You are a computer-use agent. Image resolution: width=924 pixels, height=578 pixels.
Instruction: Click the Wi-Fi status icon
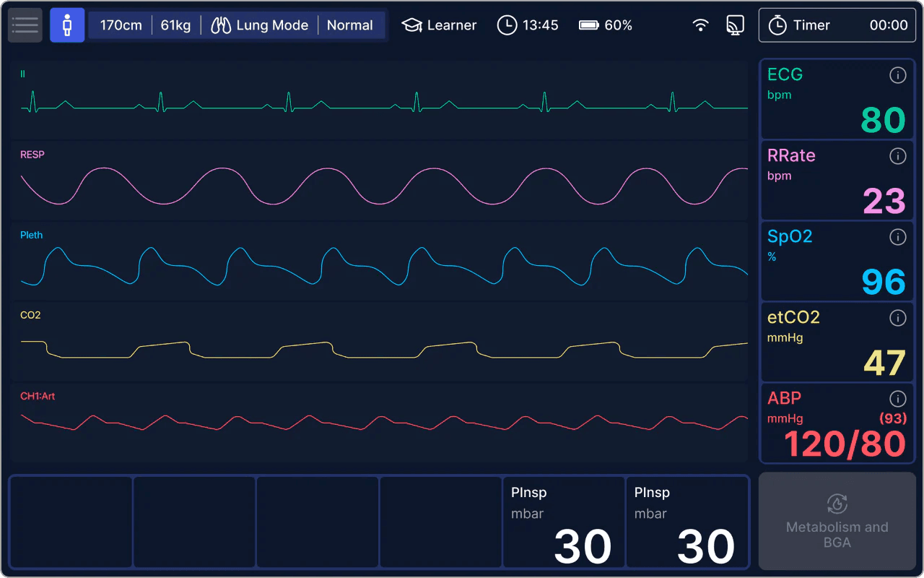point(700,25)
